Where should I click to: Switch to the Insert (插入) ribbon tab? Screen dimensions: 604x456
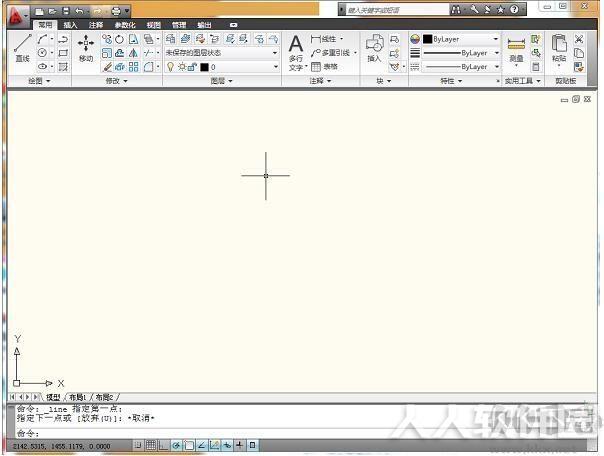point(70,25)
